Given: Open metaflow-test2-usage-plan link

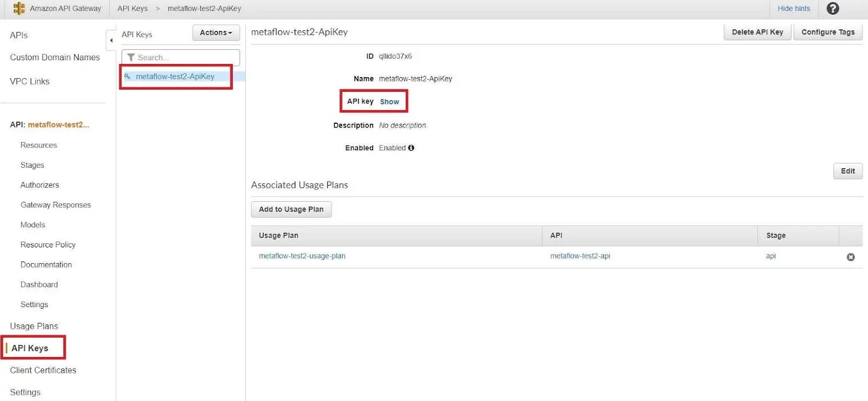Looking at the screenshot, I should [302, 256].
